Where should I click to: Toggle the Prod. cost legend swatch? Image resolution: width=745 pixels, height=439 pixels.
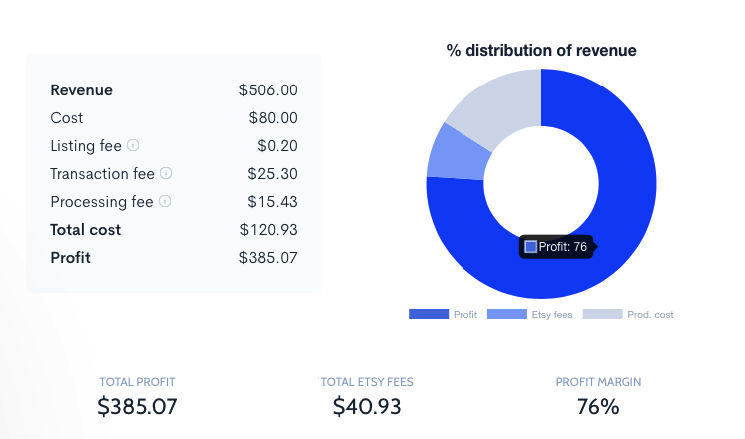click(602, 314)
